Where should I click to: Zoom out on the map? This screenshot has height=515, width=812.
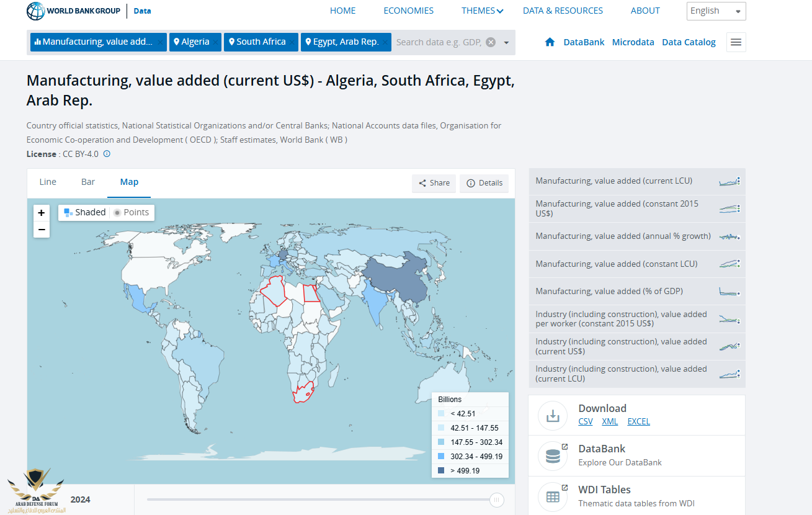coord(42,230)
